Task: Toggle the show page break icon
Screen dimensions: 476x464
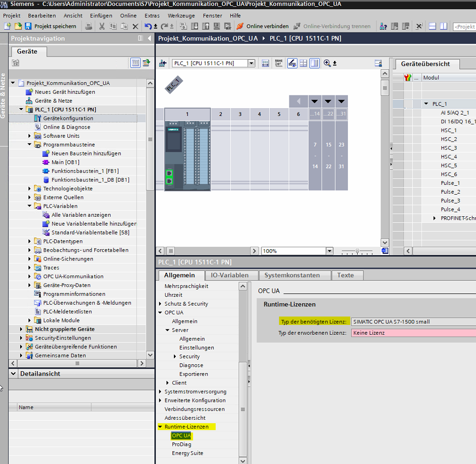Action: (x=303, y=63)
